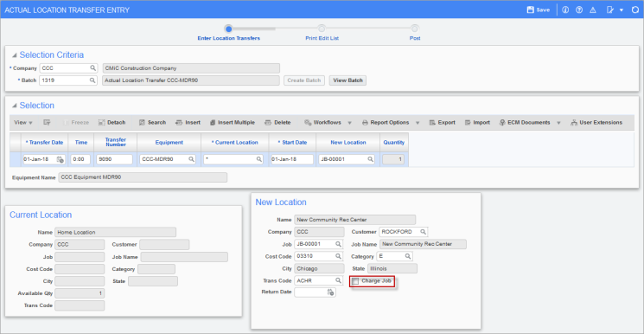Export the Selection table data
Image resolution: width=644 pixels, height=334 pixels.
pyautogui.click(x=443, y=122)
